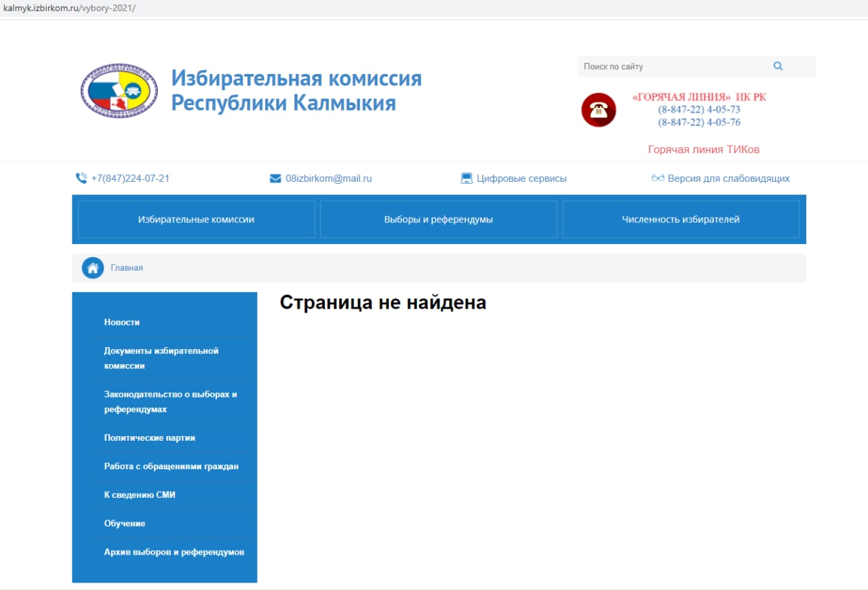Viewport: 868px width, 590px height.
Task: Click the hotline number (8-847-22) 4-05-73
Action: 699,109
